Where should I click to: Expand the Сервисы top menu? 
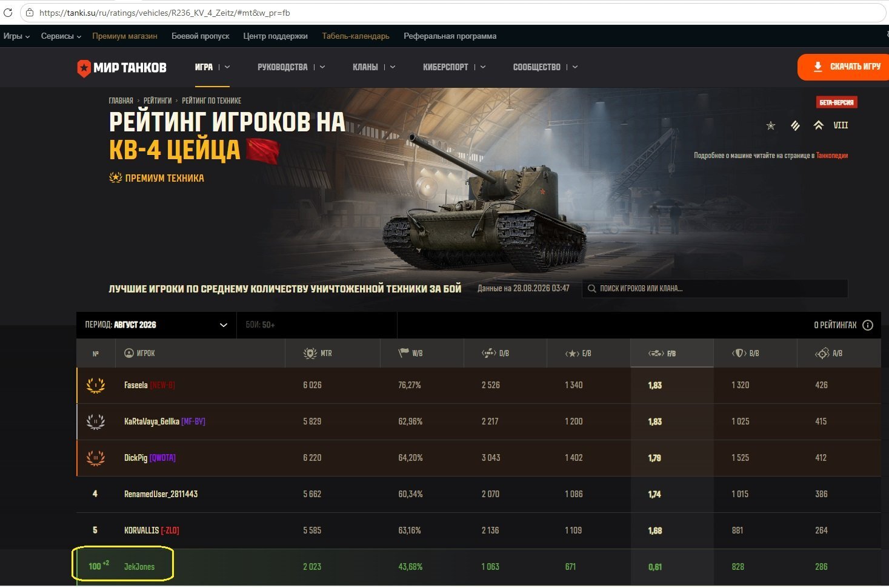[61, 36]
